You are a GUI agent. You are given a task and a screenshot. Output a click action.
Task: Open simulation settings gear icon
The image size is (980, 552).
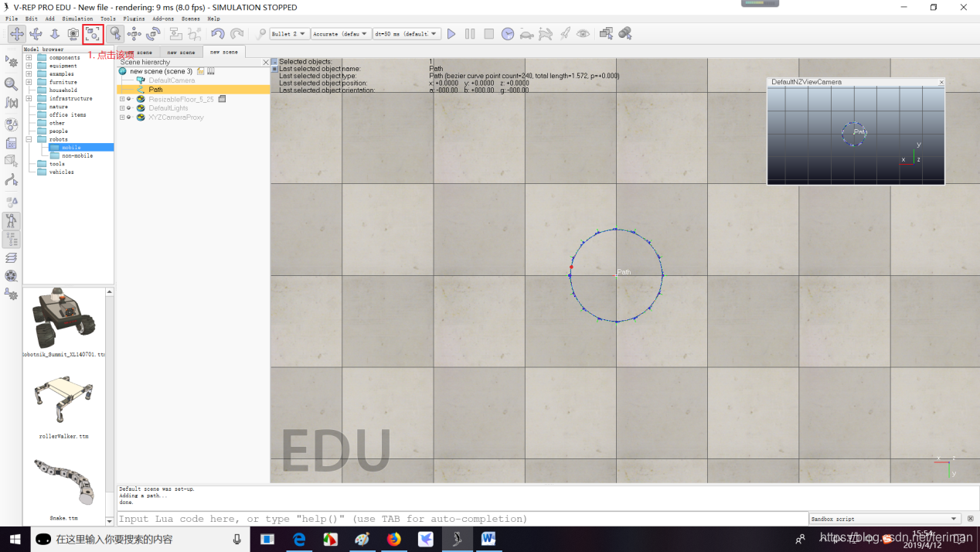point(12,63)
